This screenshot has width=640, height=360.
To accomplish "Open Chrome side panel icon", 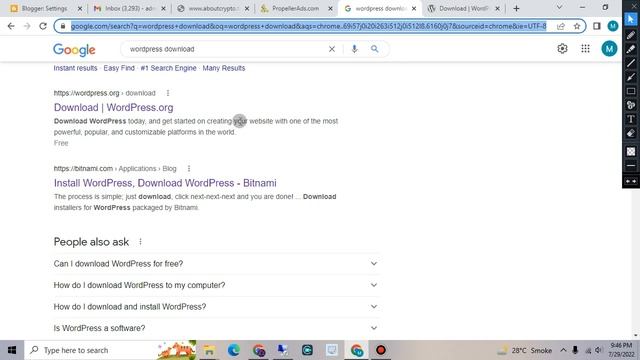I will (x=597, y=26).
